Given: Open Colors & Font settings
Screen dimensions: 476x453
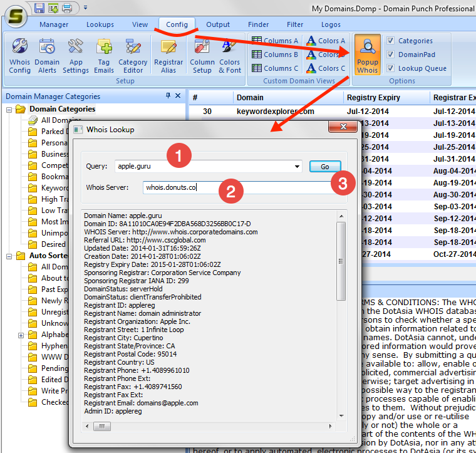Looking at the screenshot, I should click(x=230, y=55).
